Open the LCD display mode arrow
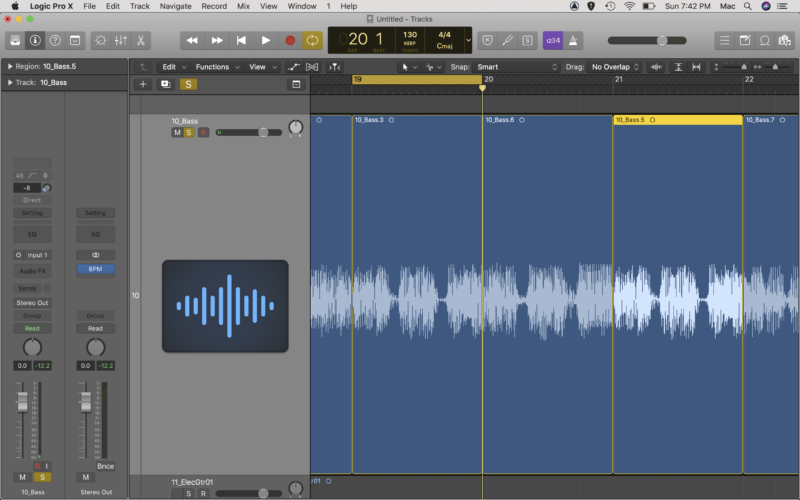The height and width of the screenshot is (500, 800). [x=468, y=40]
